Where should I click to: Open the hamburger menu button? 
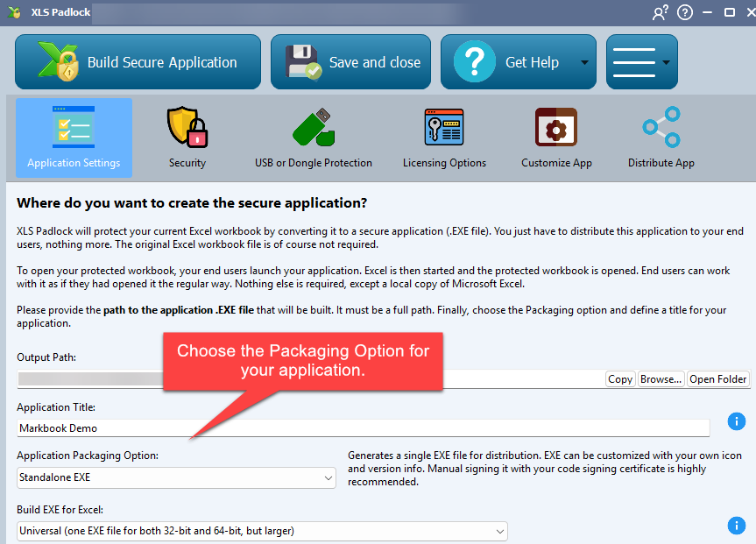click(641, 62)
